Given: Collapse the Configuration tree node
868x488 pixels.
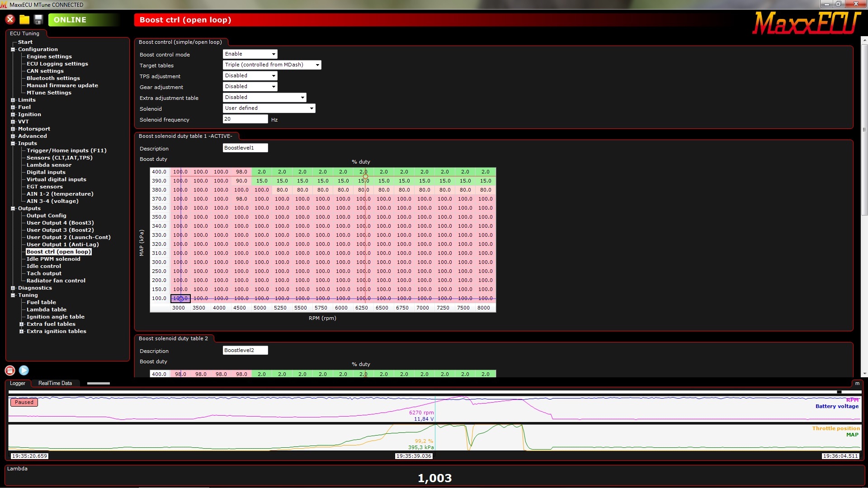Looking at the screenshot, I should (13, 49).
